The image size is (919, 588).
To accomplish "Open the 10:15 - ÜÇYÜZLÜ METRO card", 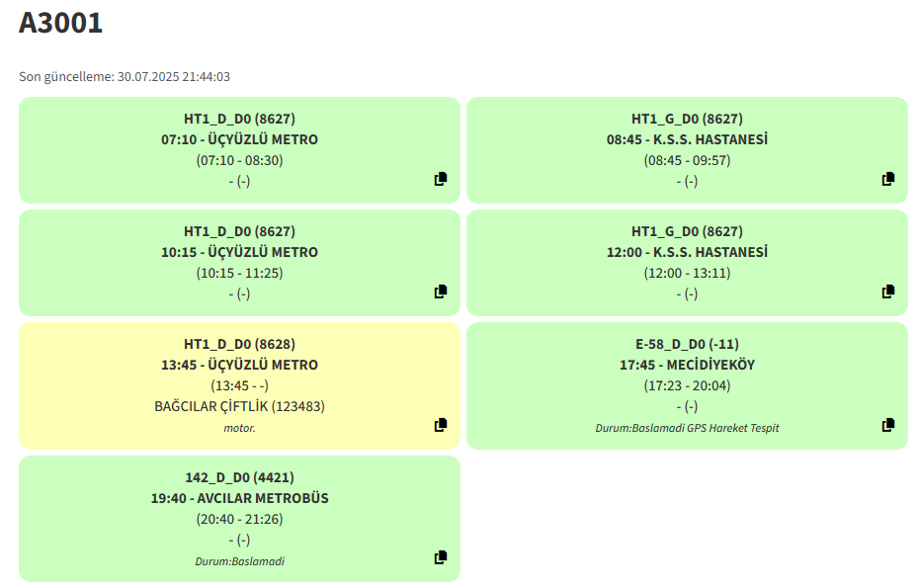I will pyautogui.click(x=240, y=252).
